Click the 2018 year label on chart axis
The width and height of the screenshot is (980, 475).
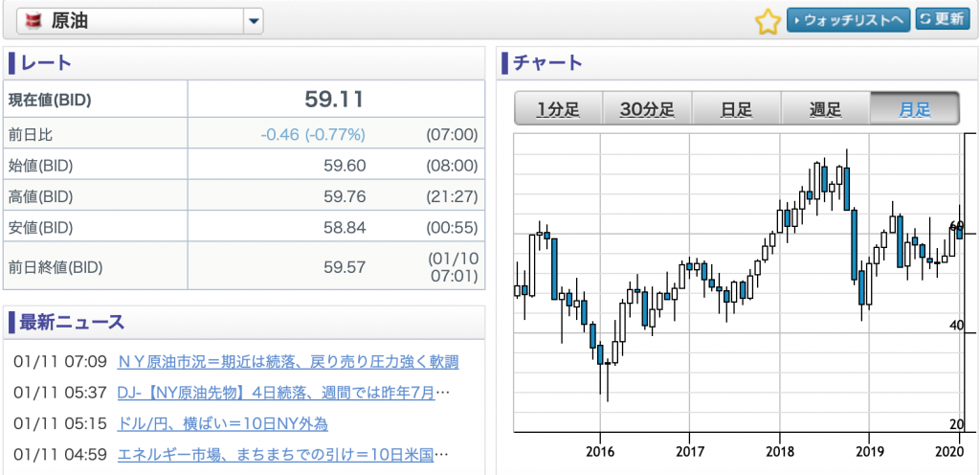click(779, 452)
